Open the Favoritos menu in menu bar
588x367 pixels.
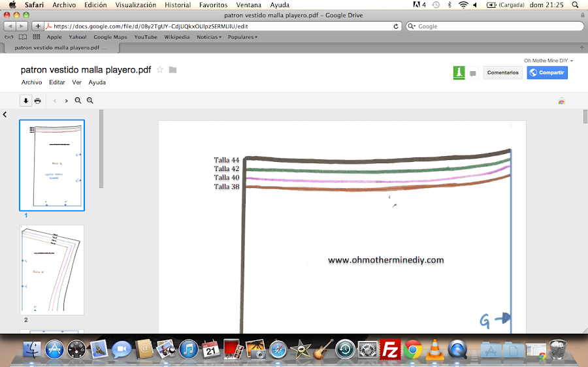(x=214, y=5)
